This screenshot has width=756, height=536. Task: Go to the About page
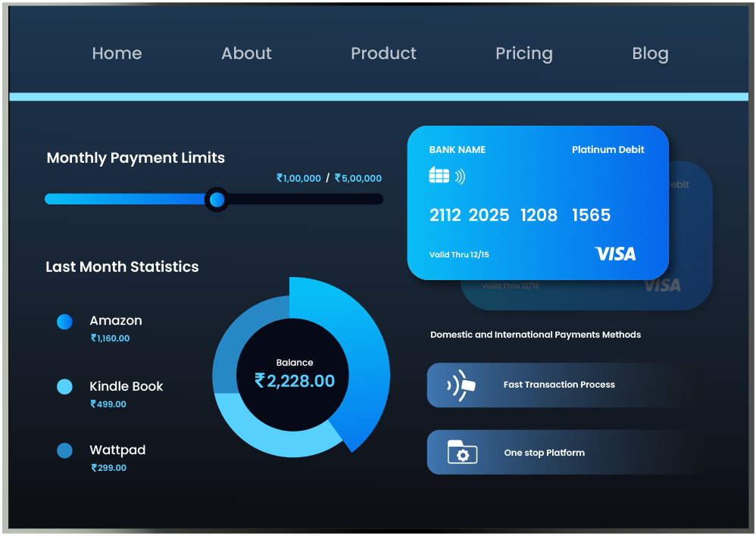[246, 54]
